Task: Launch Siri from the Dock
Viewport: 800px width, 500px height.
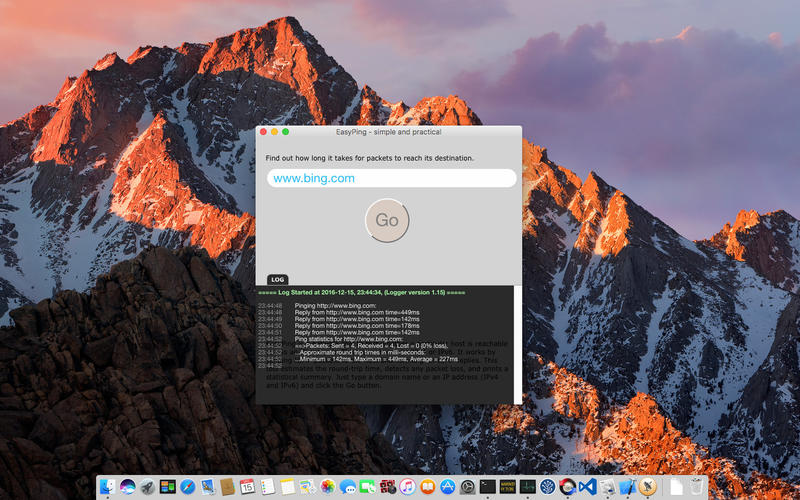Action: [x=128, y=487]
